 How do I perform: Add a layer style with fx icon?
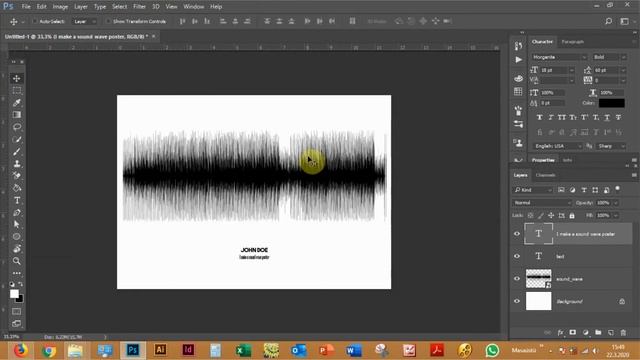tap(560, 333)
